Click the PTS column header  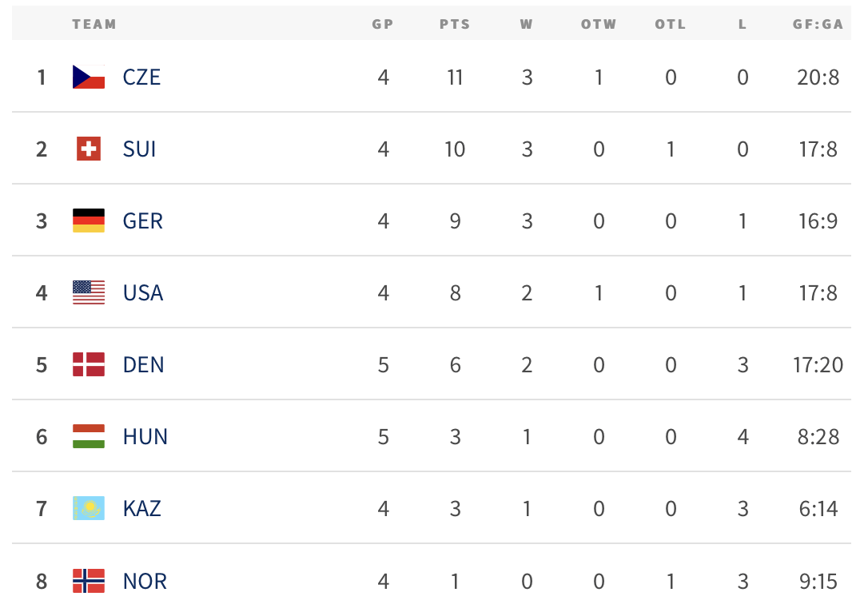click(x=455, y=24)
